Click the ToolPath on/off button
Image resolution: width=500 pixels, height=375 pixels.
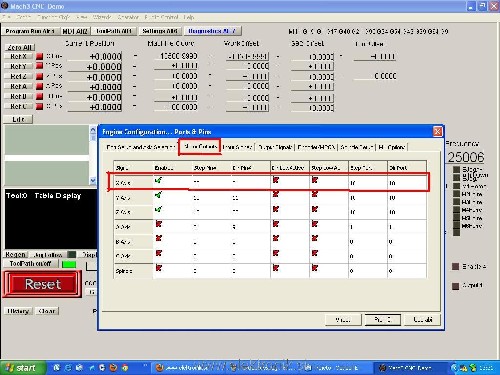(x=31, y=264)
